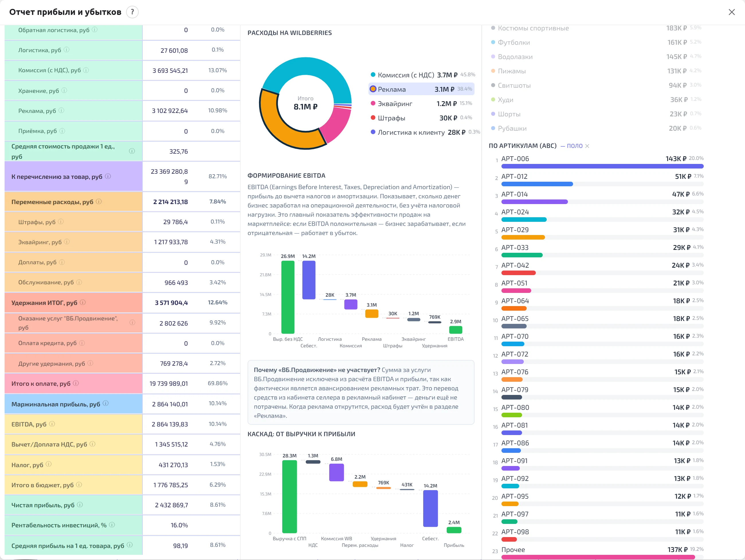Click info icon beside Переменные расходы, руб
The height and width of the screenshot is (560, 745).
coord(99,201)
